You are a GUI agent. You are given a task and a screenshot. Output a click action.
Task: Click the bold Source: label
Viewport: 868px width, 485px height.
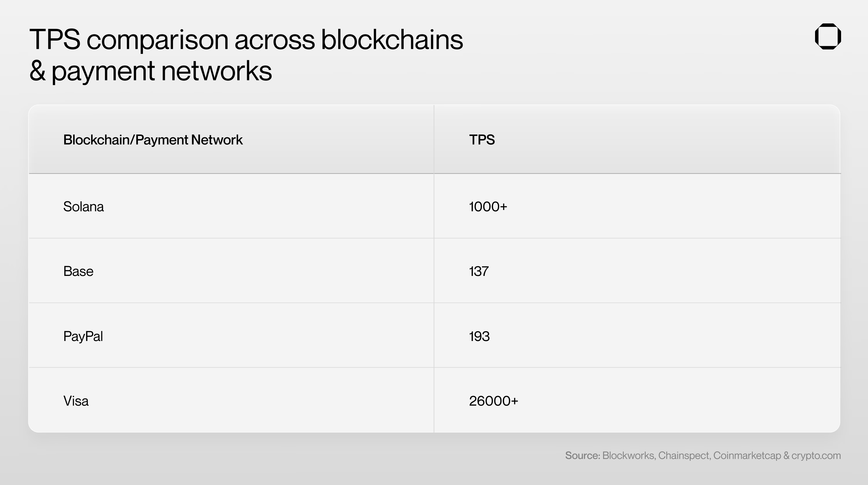point(582,456)
